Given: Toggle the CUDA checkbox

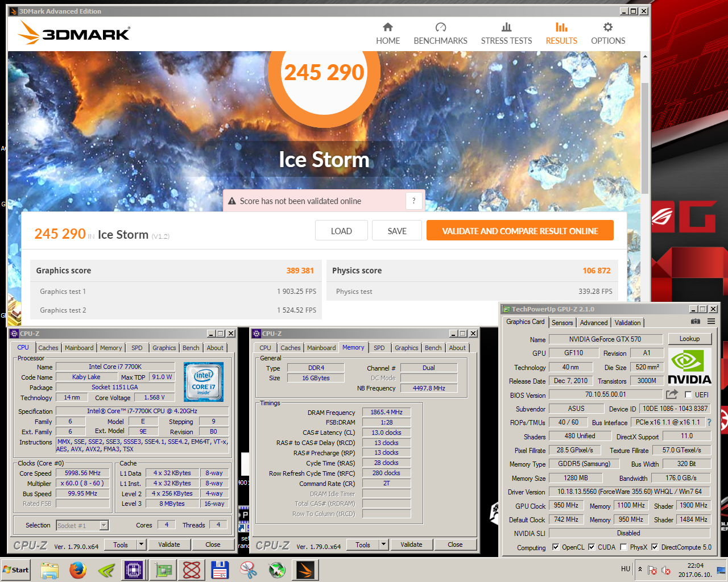Looking at the screenshot, I should [591, 547].
